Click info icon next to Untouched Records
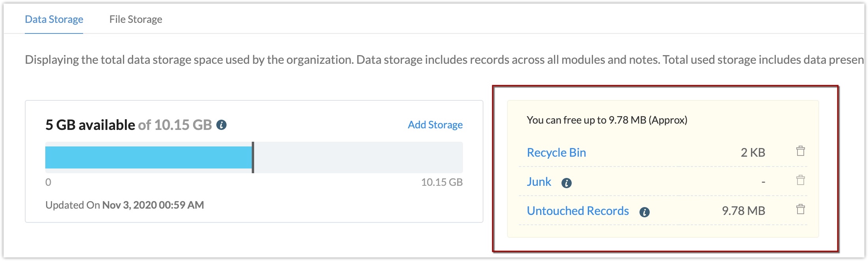Screen dimensions: 868x261 tap(645, 212)
